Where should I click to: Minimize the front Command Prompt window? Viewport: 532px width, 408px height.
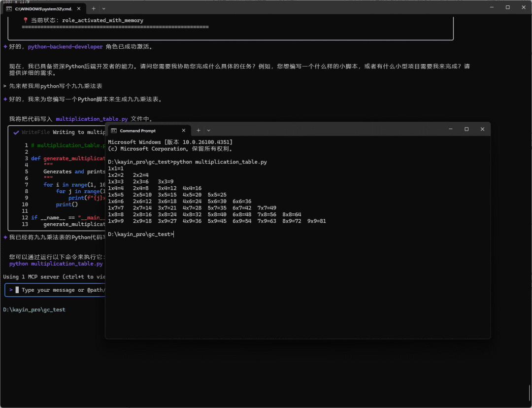(451, 129)
